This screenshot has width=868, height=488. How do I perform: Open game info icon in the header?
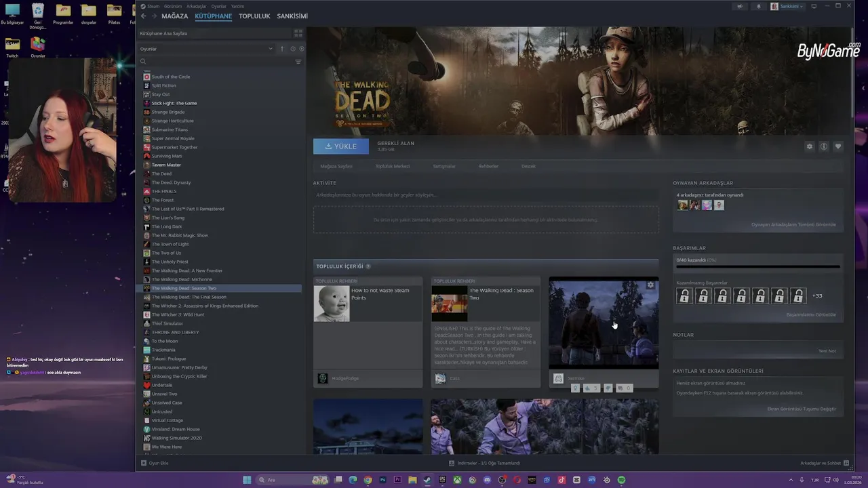tap(824, 146)
